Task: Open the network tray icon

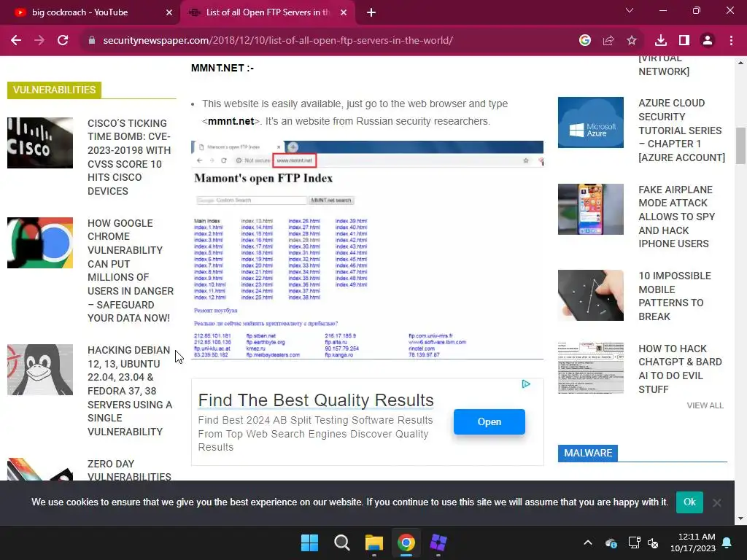Action: (x=634, y=542)
